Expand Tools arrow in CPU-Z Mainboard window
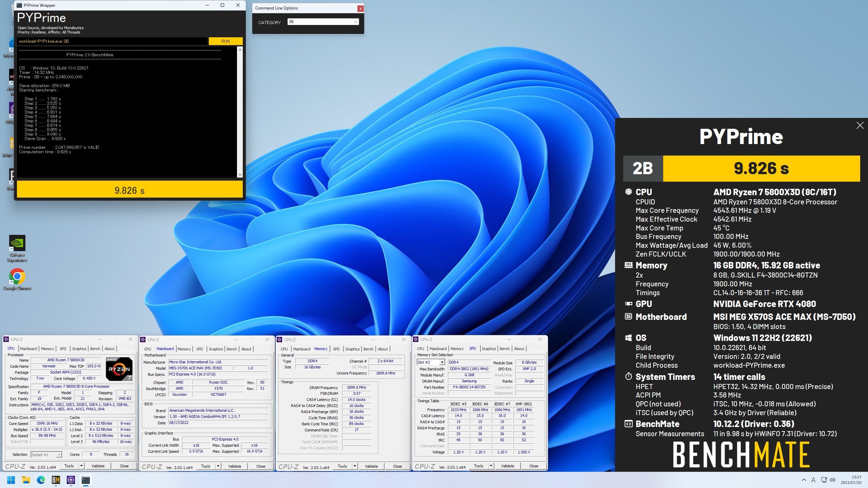 [218, 466]
